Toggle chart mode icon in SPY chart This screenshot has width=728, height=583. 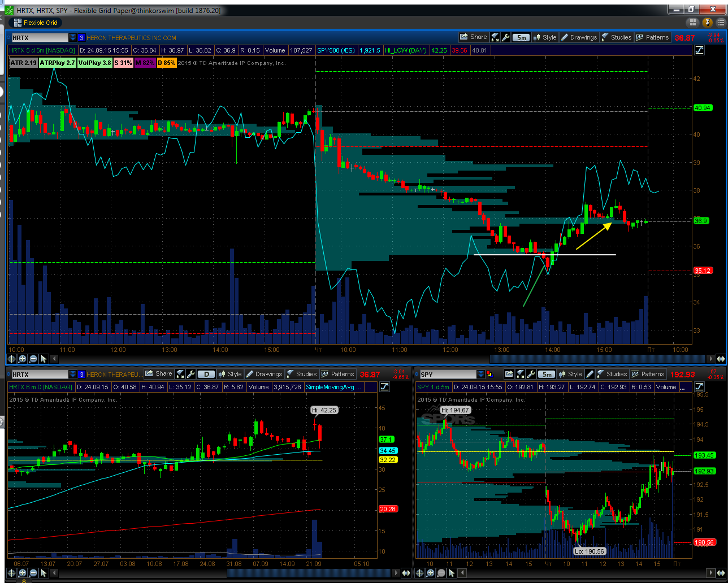[700, 387]
